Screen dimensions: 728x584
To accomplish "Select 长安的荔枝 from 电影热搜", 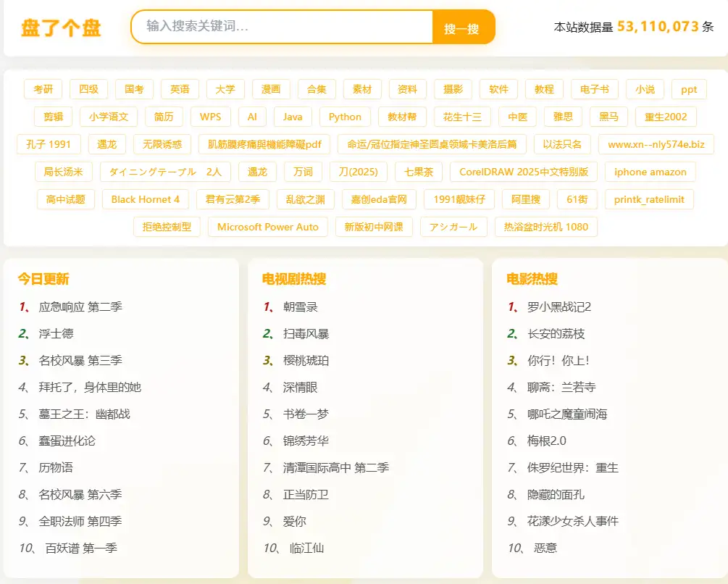I will click(x=556, y=333).
